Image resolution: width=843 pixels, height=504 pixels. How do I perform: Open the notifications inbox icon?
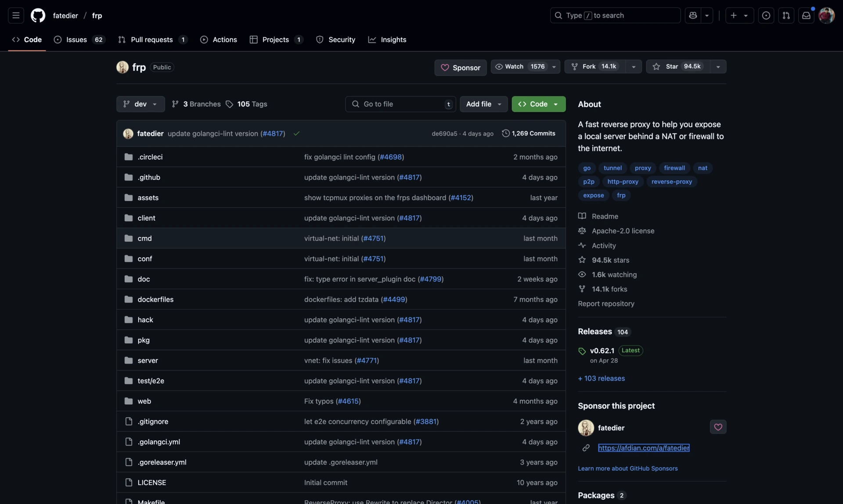tap(806, 15)
